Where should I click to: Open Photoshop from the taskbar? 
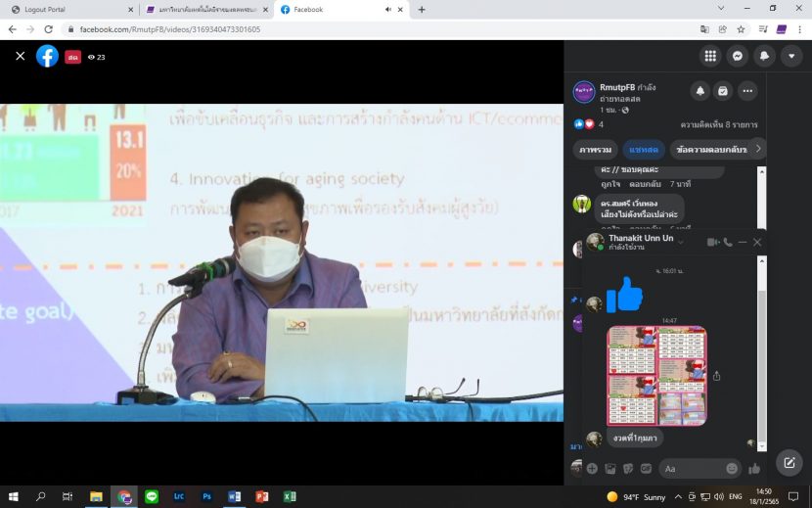point(206,496)
